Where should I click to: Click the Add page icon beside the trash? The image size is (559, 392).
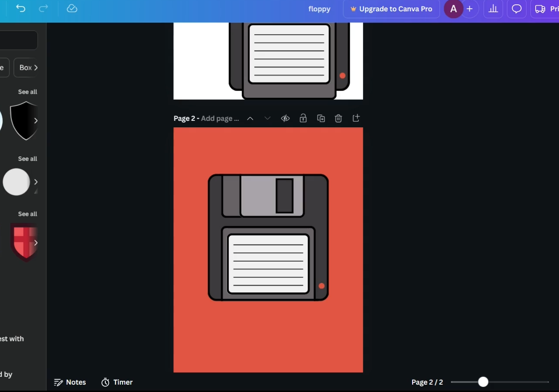[356, 118]
